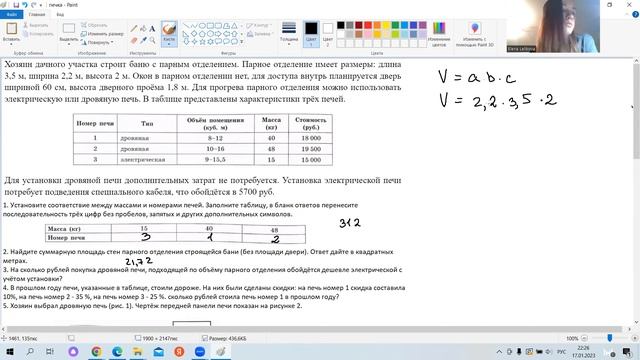The height and width of the screenshot is (360, 640).
Task: Open the Customize Quick Access Toolbar arrow
Action: (41, 5)
